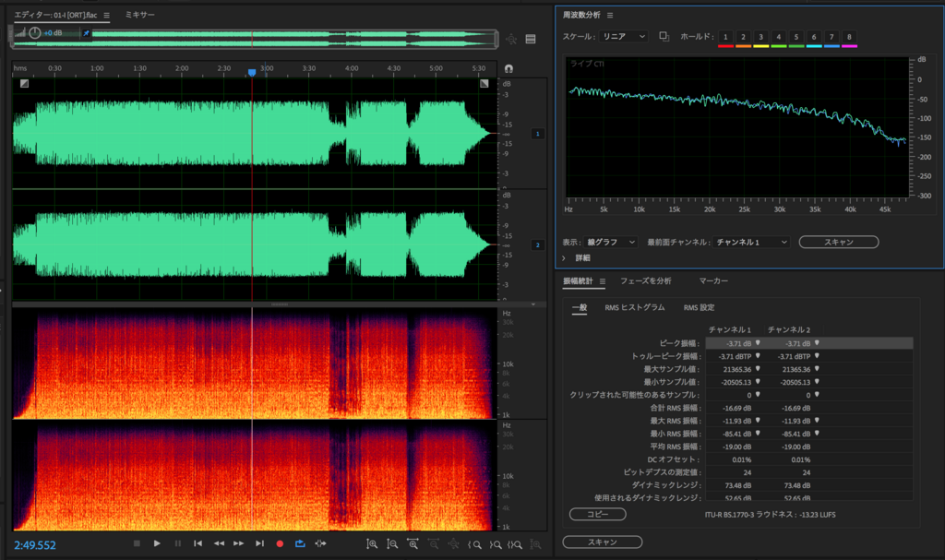The image size is (945, 560).
Task: Switch to the ミキサー tab
Action: (x=140, y=15)
